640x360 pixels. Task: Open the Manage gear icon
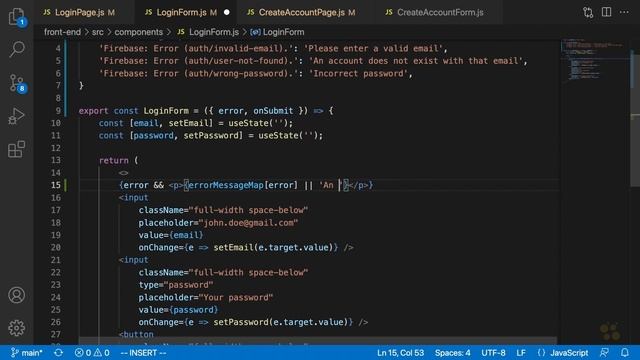point(16,328)
